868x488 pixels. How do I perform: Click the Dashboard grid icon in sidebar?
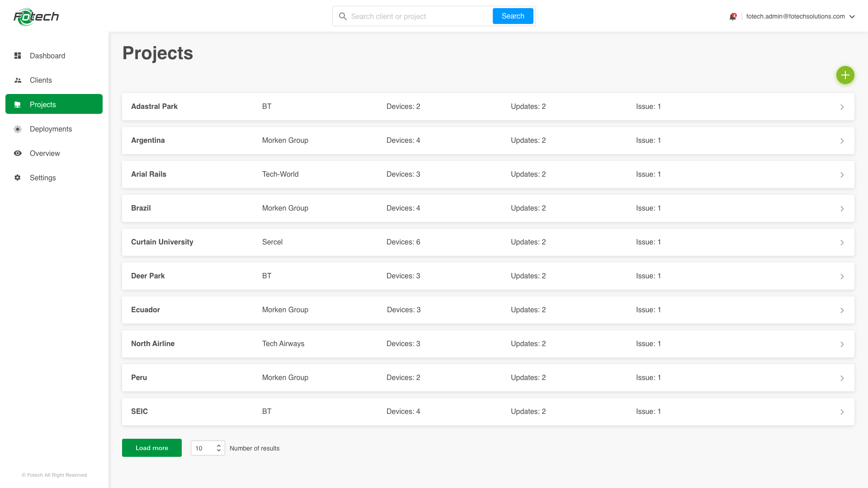coord(18,56)
